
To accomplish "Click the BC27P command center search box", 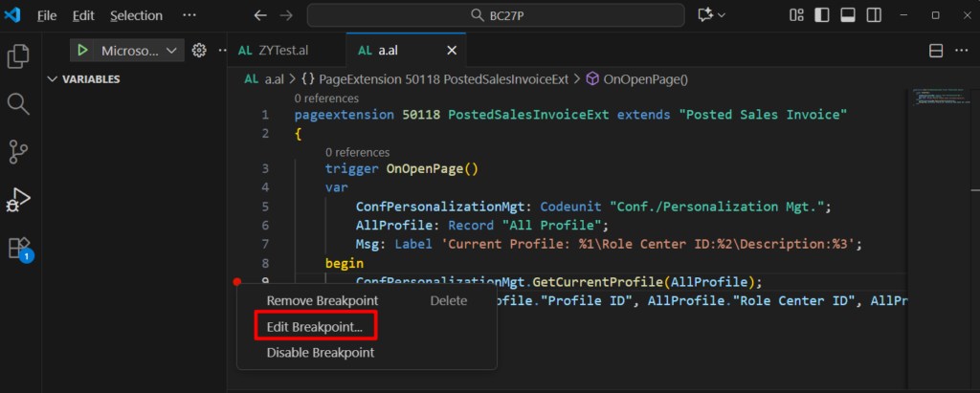I will 496,15.
